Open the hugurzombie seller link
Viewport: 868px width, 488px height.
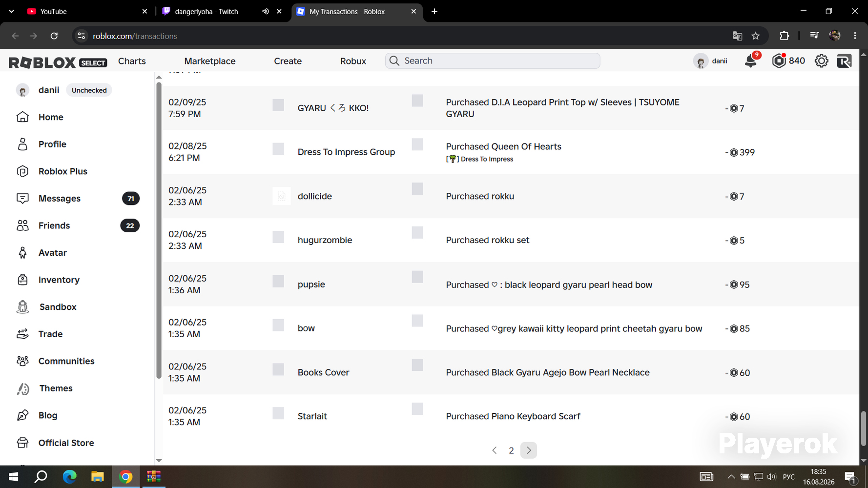pyautogui.click(x=325, y=240)
